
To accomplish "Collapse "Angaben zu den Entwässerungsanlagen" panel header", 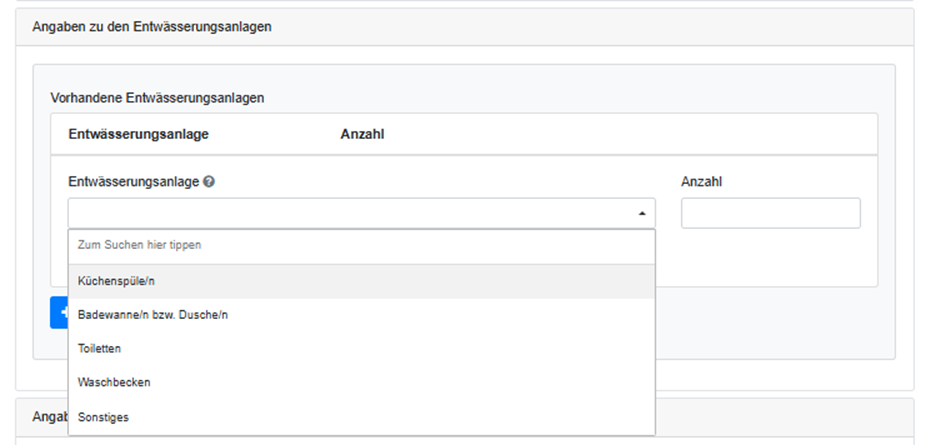I will pyautogui.click(x=153, y=27).
